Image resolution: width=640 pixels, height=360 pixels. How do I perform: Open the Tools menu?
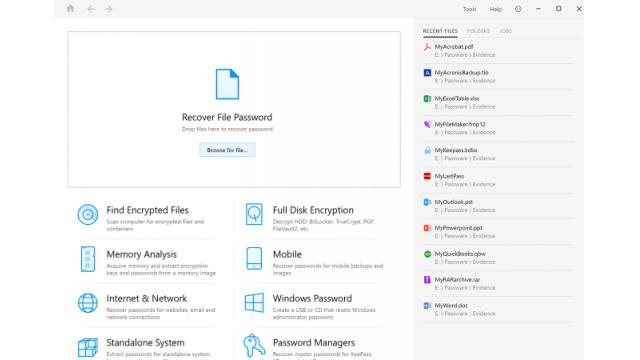(x=469, y=9)
